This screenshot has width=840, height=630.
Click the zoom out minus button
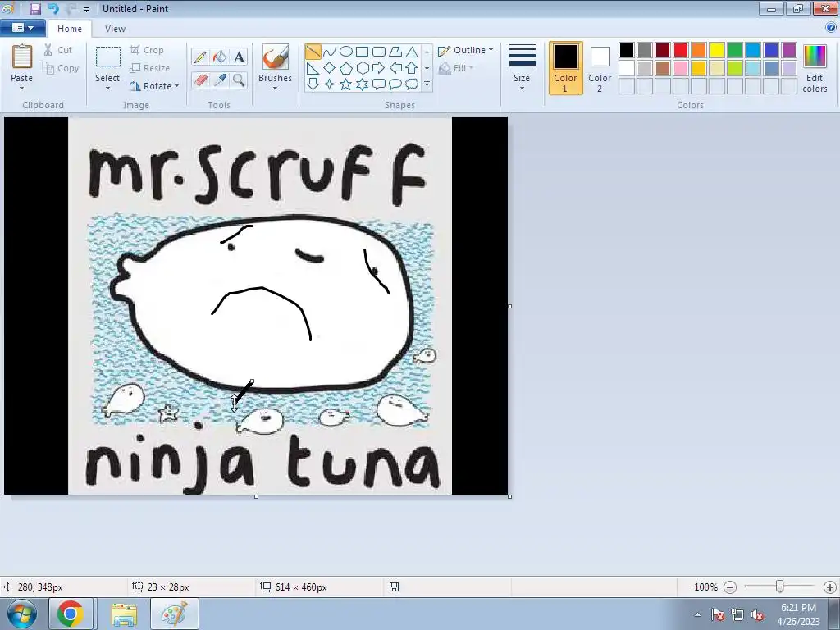(729, 587)
